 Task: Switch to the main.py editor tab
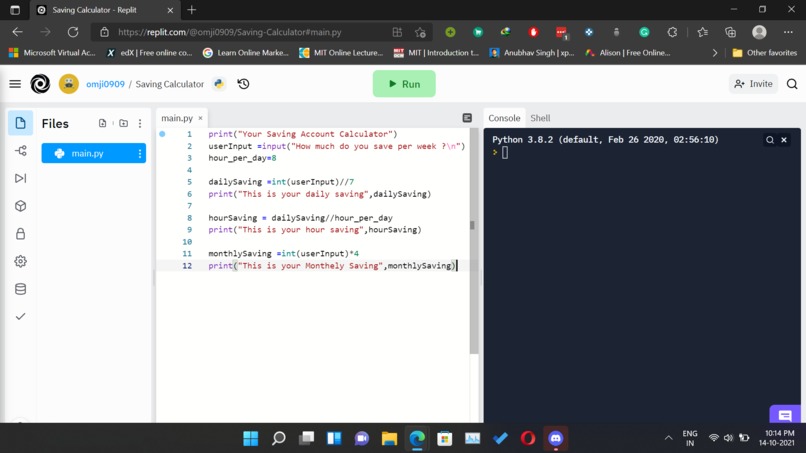(x=177, y=118)
